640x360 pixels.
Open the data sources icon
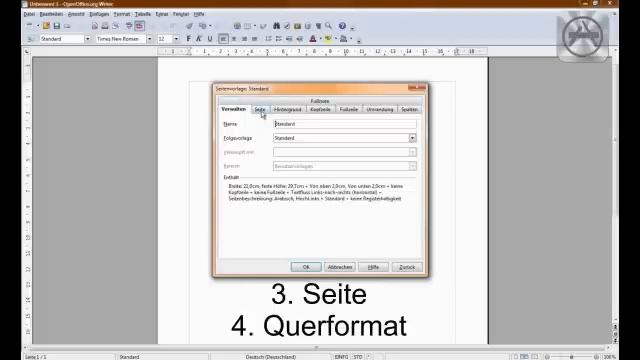pyautogui.click(x=308, y=26)
